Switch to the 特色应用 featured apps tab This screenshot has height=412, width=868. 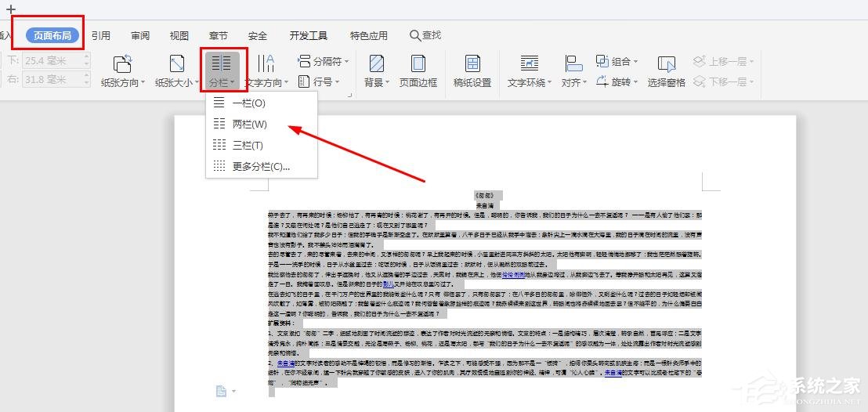click(369, 35)
